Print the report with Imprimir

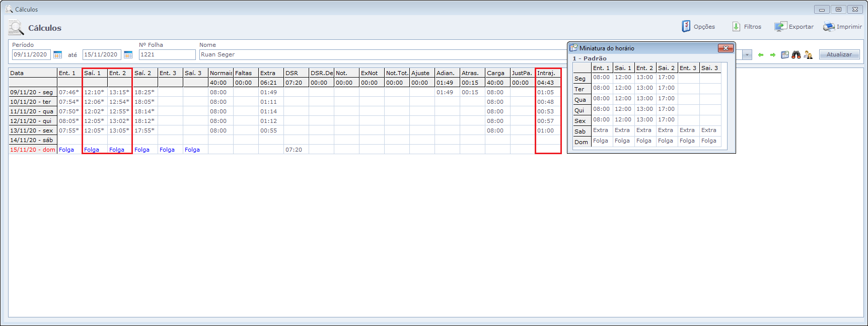pyautogui.click(x=842, y=27)
